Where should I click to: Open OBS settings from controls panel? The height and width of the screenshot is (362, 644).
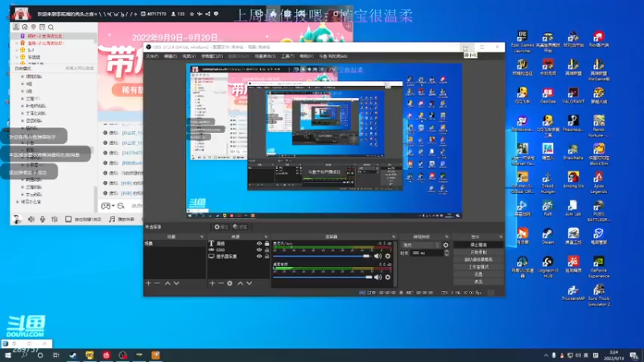478,274
